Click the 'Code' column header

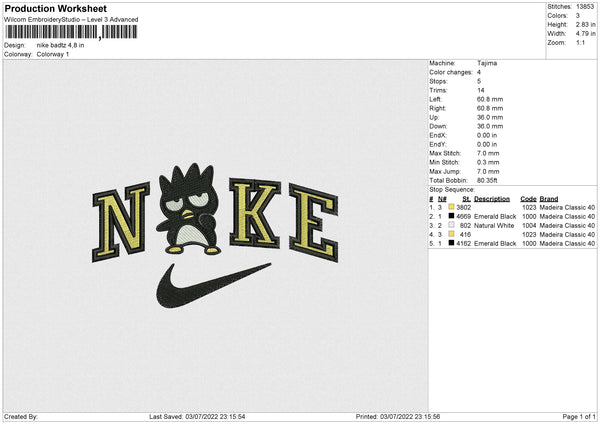coord(528,199)
